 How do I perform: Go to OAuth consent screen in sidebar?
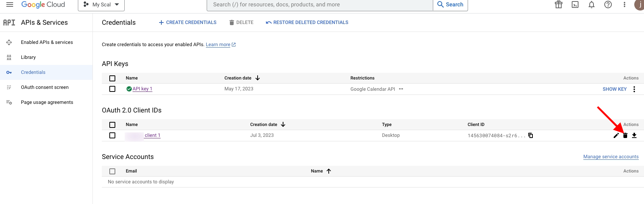click(45, 87)
